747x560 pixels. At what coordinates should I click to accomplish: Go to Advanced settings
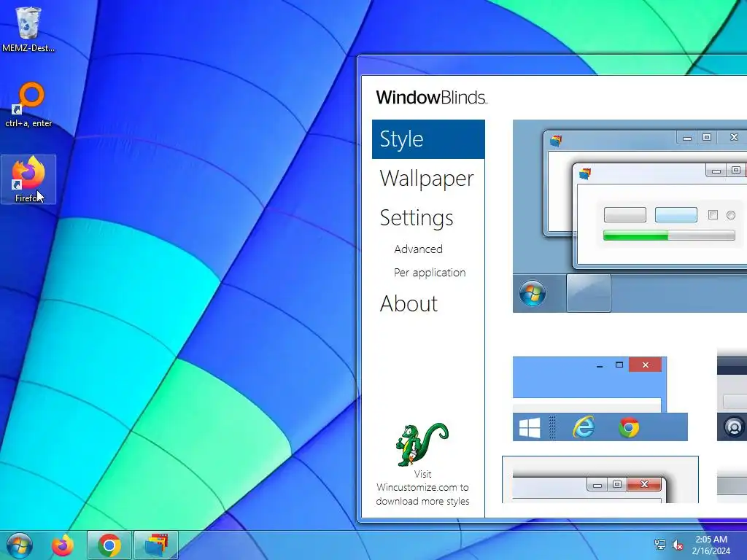pyautogui.click(x=418, y=249)
